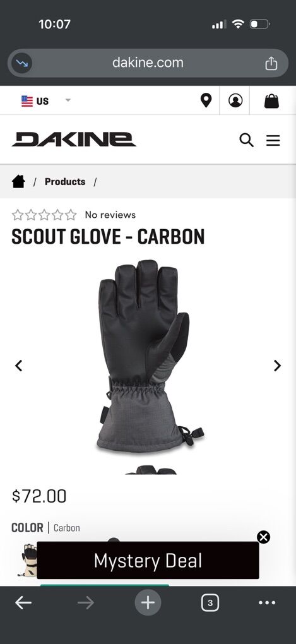Tap the Mystery Deal banner

coord(148,561)
